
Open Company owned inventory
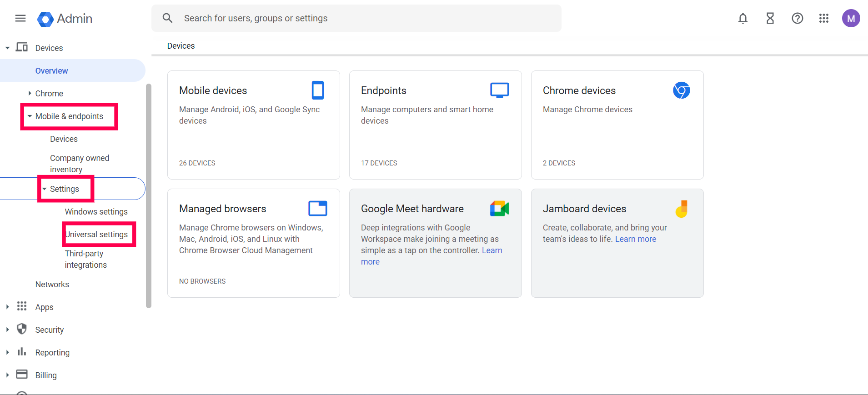pyautogui.click(x=80, y=164)
